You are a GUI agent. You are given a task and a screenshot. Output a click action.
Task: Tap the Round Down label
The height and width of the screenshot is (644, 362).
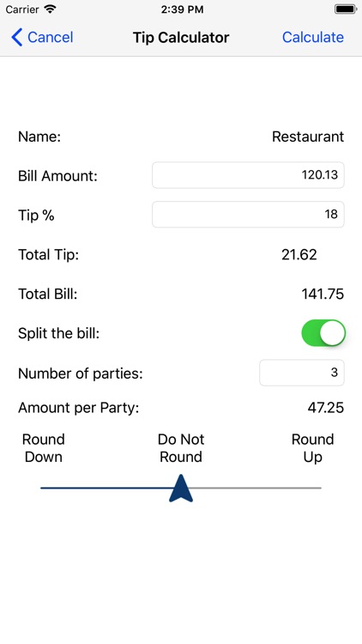click(x=44, y=448)
